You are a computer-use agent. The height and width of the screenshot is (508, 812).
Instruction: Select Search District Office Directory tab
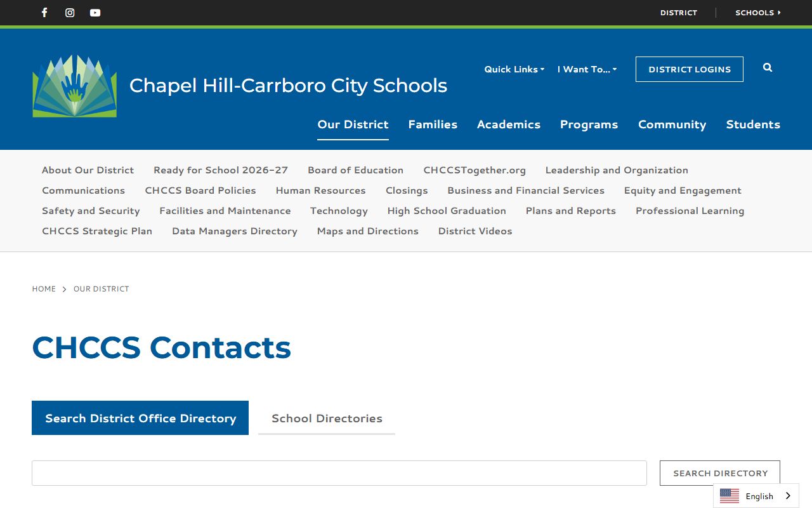(140, 418)
